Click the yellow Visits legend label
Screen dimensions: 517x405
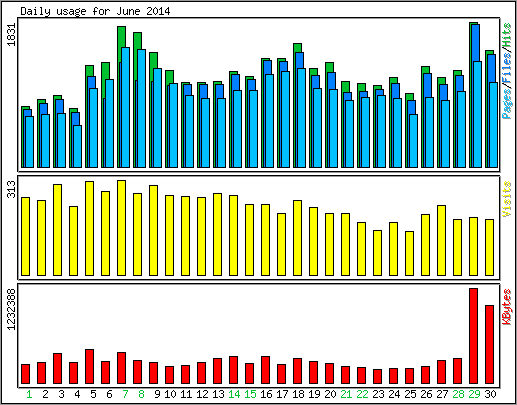(507, 199)
